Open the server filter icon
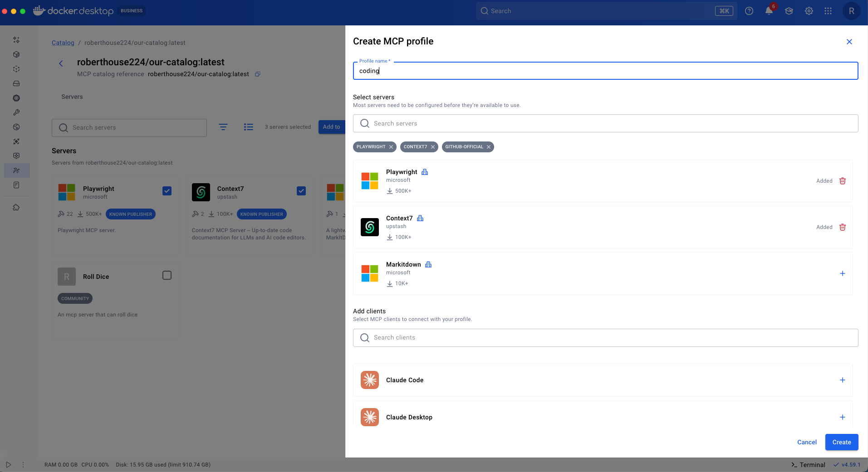This screenshot has width=868, height=472. tap(223, 127)
